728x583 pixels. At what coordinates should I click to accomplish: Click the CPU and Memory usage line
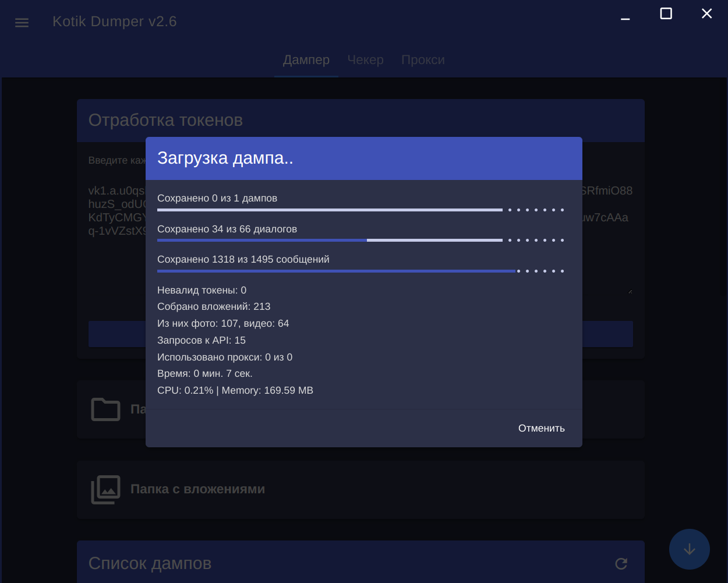tap(235, 390)
